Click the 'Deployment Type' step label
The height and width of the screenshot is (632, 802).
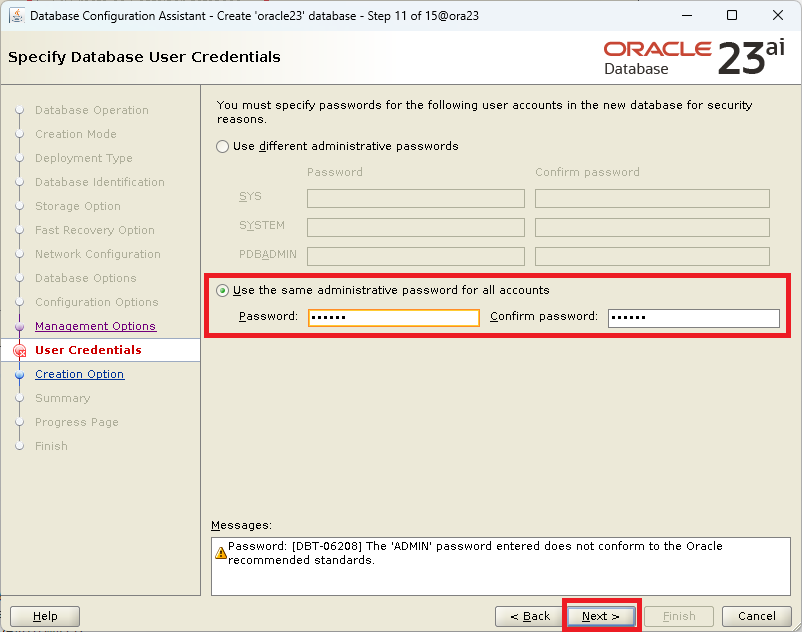point(83,159)
